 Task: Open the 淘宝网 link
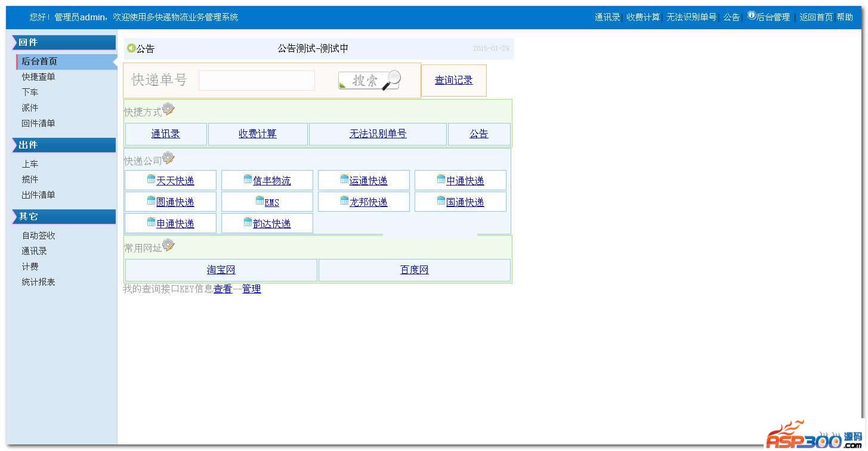[x=221, y=270]
